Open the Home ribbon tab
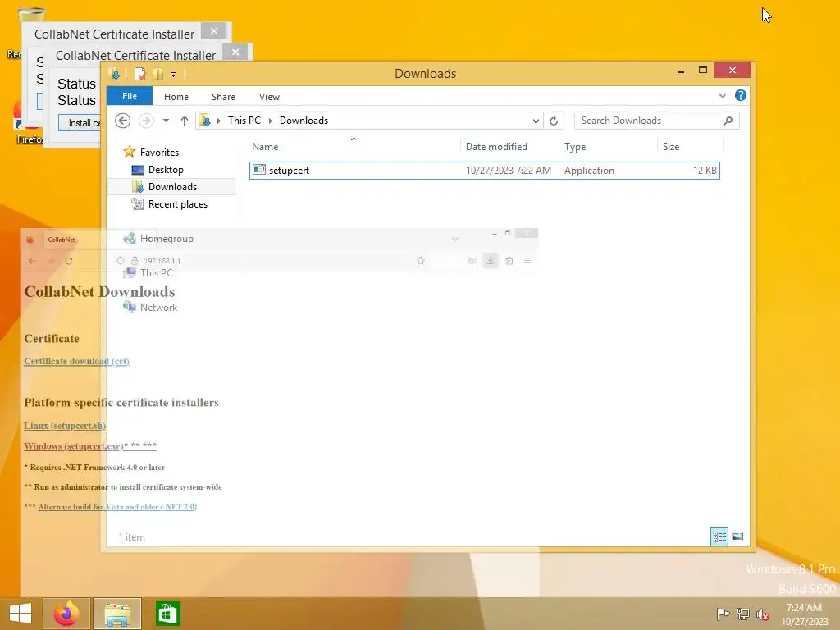840x630 pixels. pyautogui.click(x=176, y=97)
